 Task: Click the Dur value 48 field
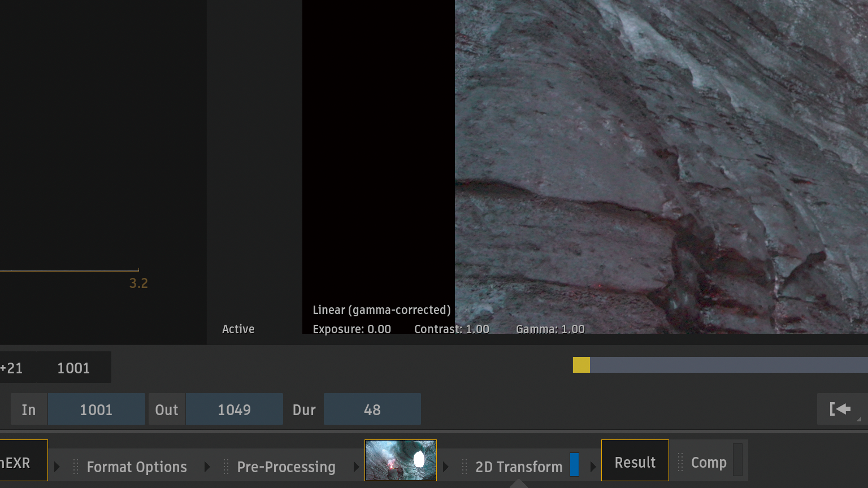pyautogui.click(x=372, y=409)
